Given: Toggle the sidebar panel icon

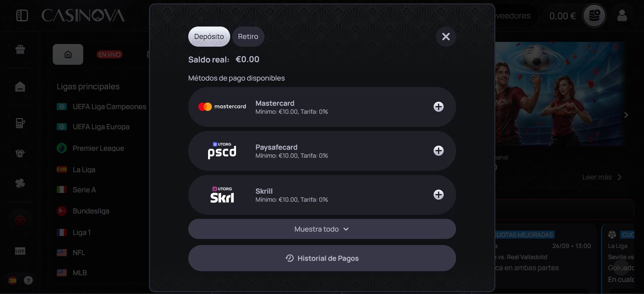Looking at the screenshot, I should [x=22, y=15].
